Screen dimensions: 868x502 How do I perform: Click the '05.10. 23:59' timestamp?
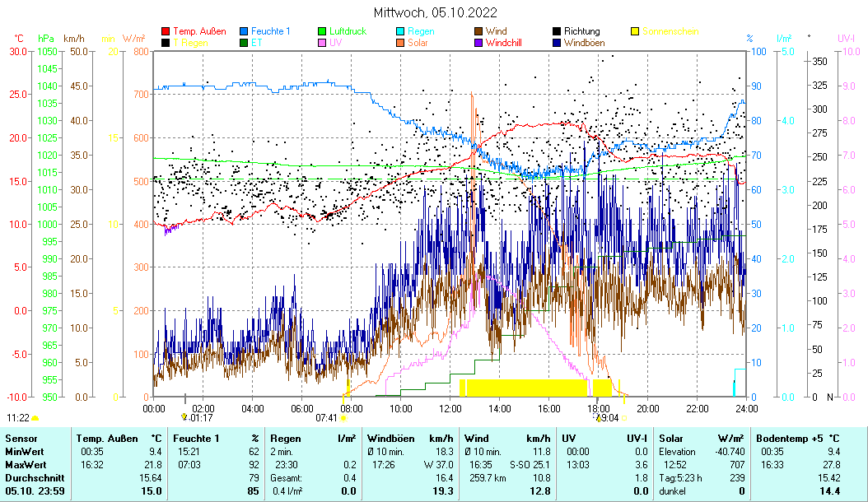click(35, 491)
